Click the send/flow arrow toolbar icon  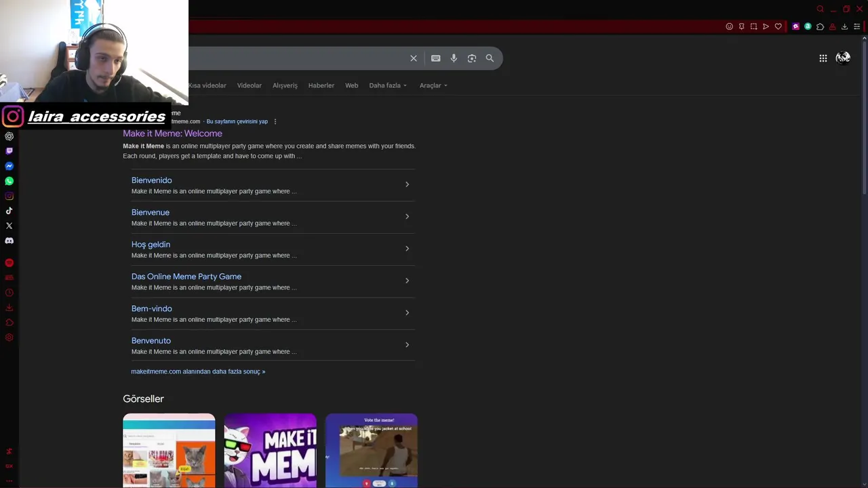766,26
